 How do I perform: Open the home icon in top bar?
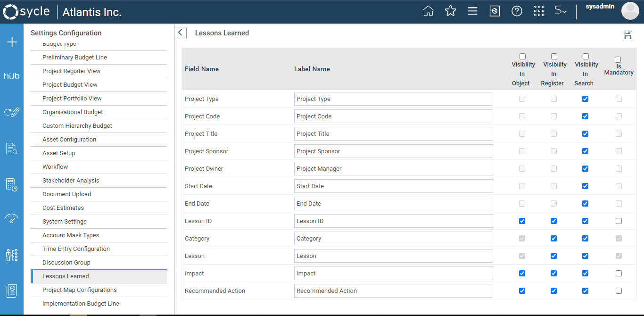(x=428, y=11)
